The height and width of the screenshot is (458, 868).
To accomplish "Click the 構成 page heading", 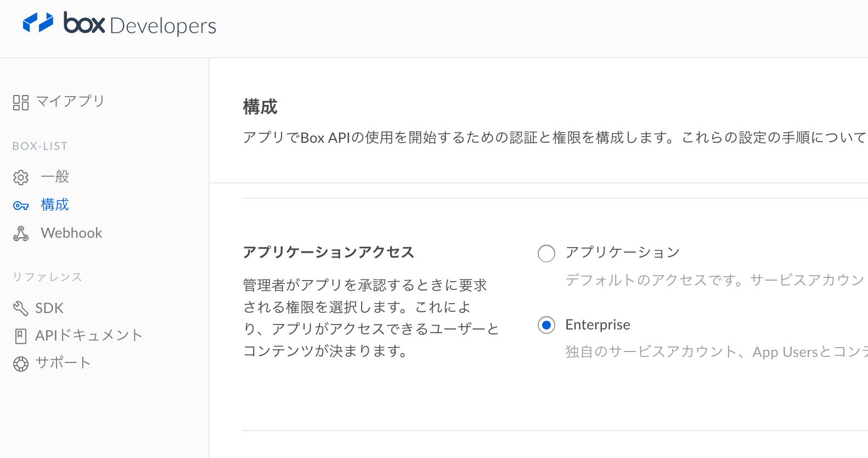I will [x=260, y=107].
